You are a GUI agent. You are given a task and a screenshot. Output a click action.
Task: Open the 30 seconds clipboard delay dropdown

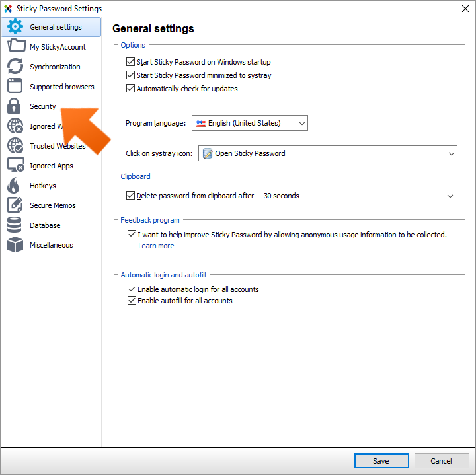click(x=358, y=196)
